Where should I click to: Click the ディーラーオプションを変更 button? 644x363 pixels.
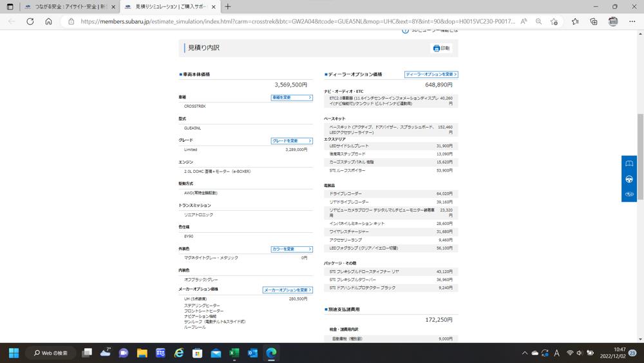point(431,74)
